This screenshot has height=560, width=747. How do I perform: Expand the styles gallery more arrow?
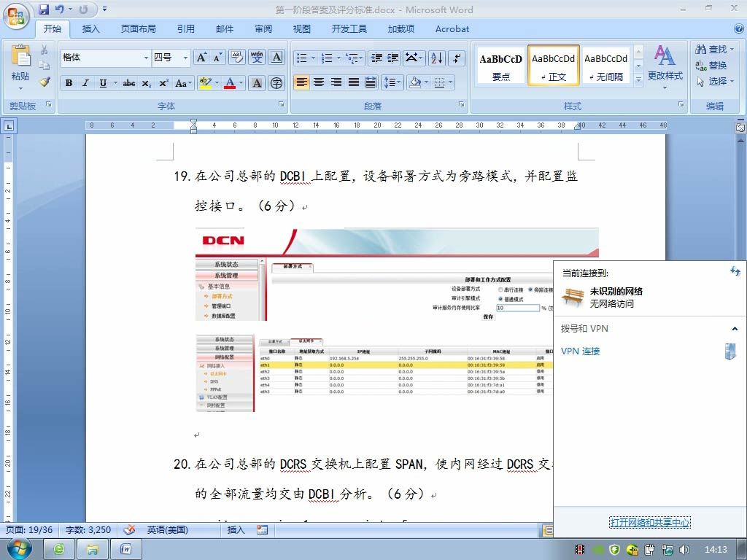(x=639, y=79)
